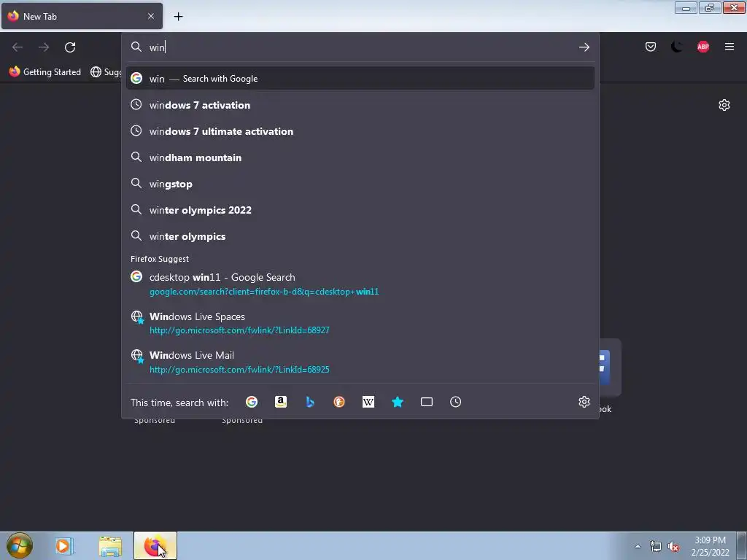747x560 pixels.
Task: Open the Getting Started bookmark
Action: [45, 72]
